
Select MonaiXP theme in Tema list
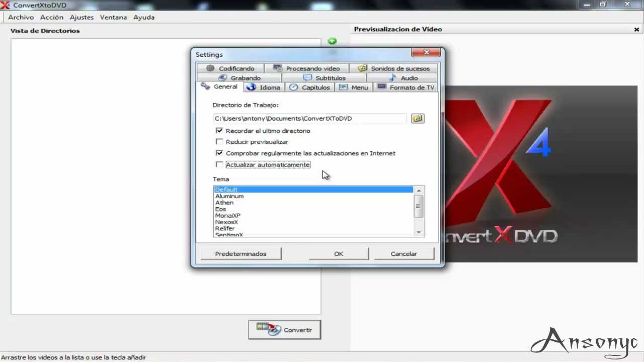point(313,216)
